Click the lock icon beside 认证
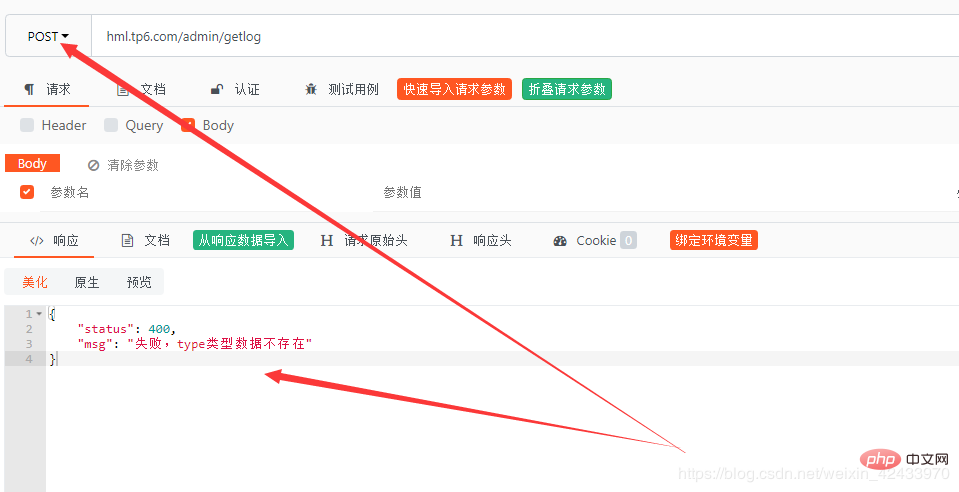Screen dimensions: 959x492 point(217,89)
